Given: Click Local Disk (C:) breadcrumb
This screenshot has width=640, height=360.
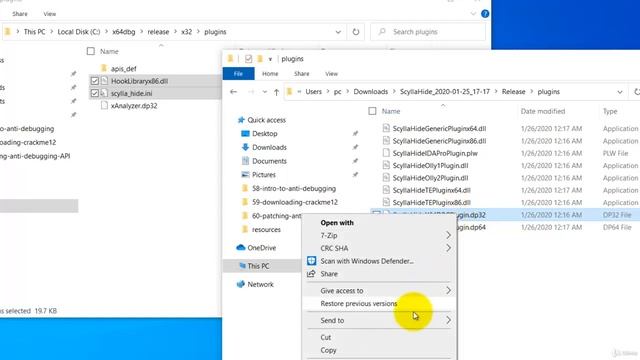Looking at the screenshot, I should (79, 32).
